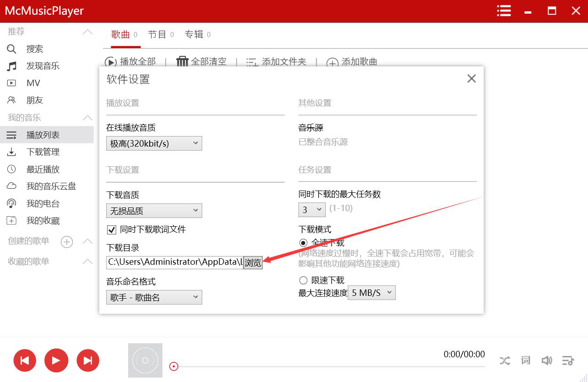Click 全部清空 label to clear list
Viewport: 588px width, 382px height.
pyautogui.click(x=209, y=62)
